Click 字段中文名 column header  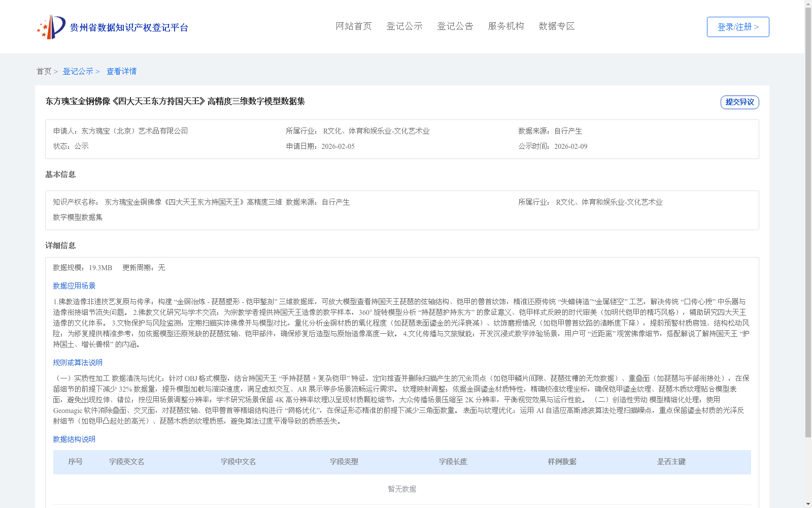(239, 462)
